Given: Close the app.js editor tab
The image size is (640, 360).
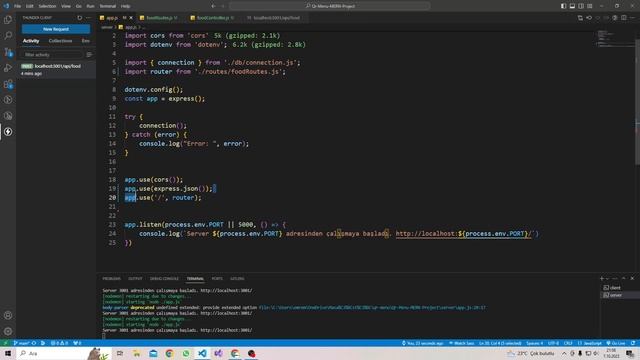Looking at the screenshot, I should [131, 18].
